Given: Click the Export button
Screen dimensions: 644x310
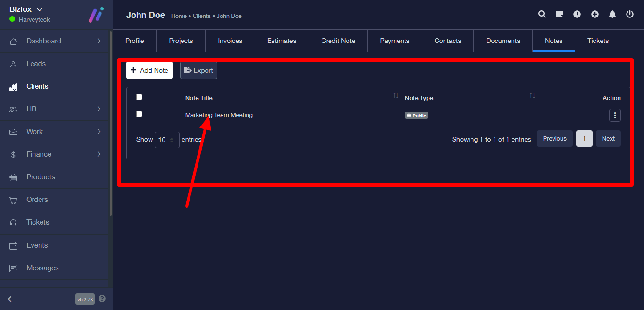Looking at the screenshot, I should (198, 70).
